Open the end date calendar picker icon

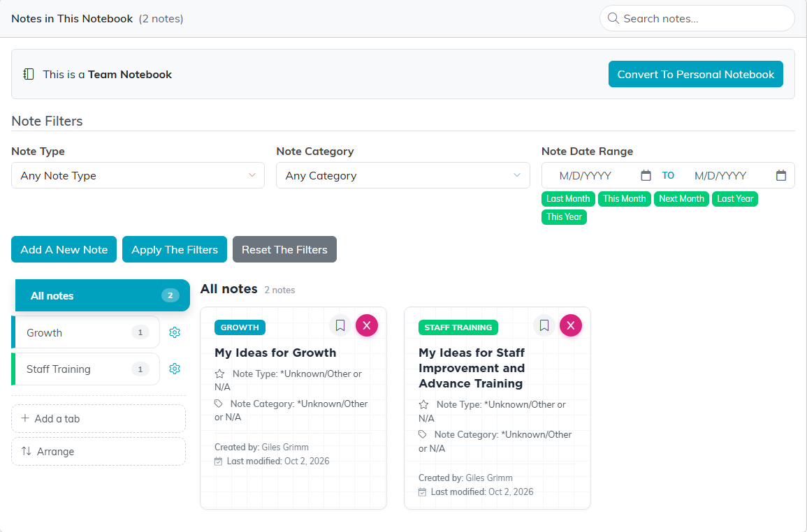tap(780, 175)
